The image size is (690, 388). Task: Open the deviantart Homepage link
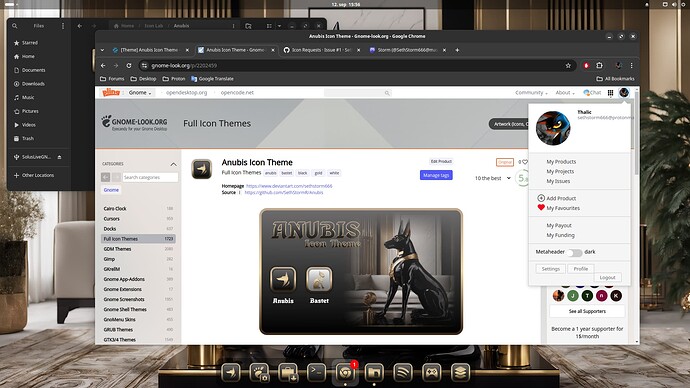(x=289, y=186)
